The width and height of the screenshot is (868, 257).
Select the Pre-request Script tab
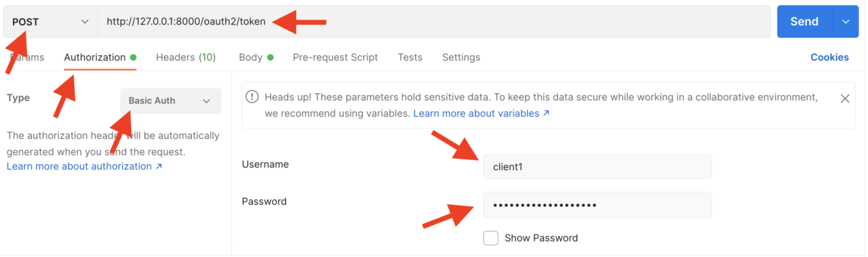coord(336,58)
